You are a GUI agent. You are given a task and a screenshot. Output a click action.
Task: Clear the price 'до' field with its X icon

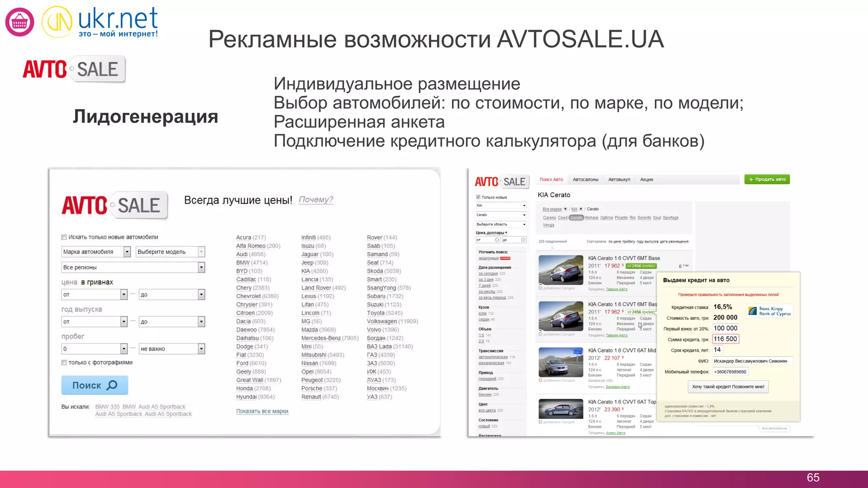tap(523, 240)
